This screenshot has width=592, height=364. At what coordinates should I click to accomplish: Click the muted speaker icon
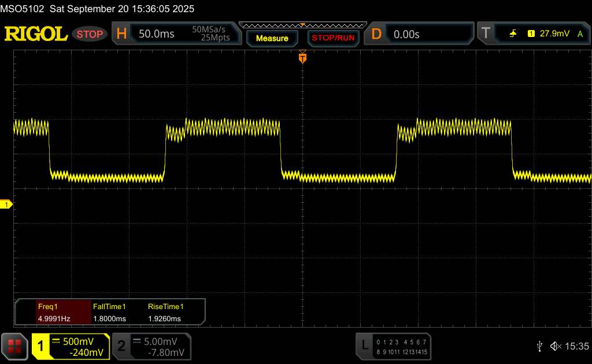(x=556, y=346)
